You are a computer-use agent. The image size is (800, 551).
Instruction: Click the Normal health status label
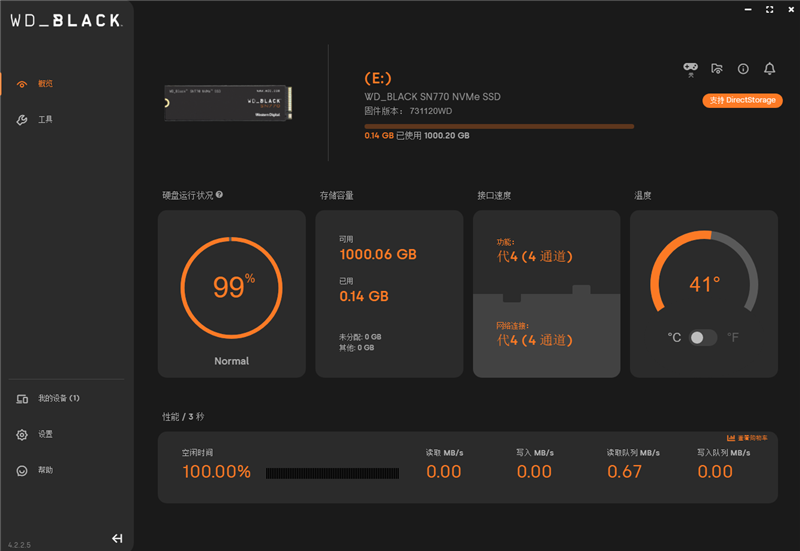[x=231, y=361]
